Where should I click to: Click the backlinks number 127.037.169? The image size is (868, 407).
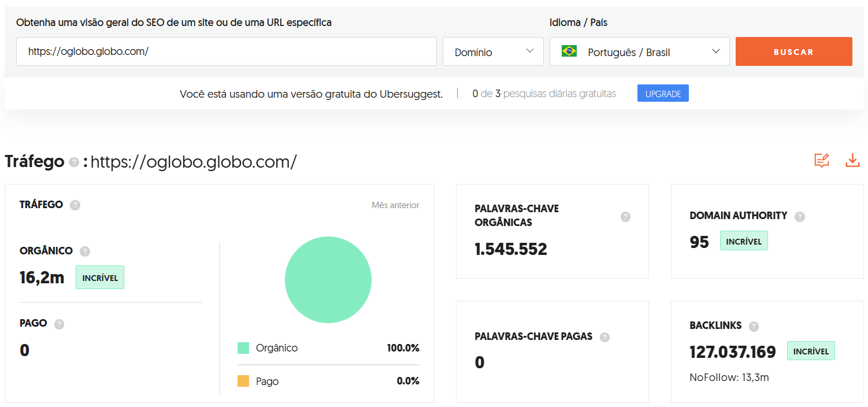(733, 351)
